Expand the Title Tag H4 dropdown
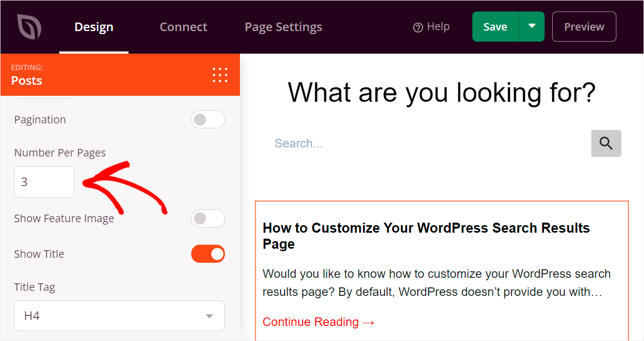The height and width of the screenshot is (341, 644). 119,316
